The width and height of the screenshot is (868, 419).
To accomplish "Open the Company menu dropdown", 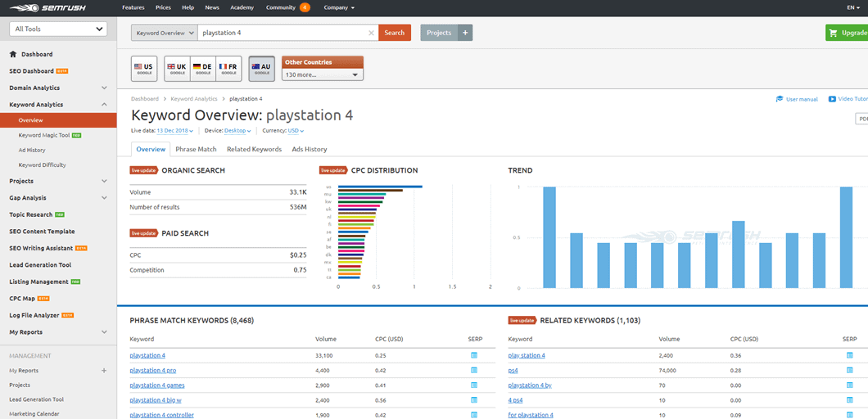I will pos(339,7).
